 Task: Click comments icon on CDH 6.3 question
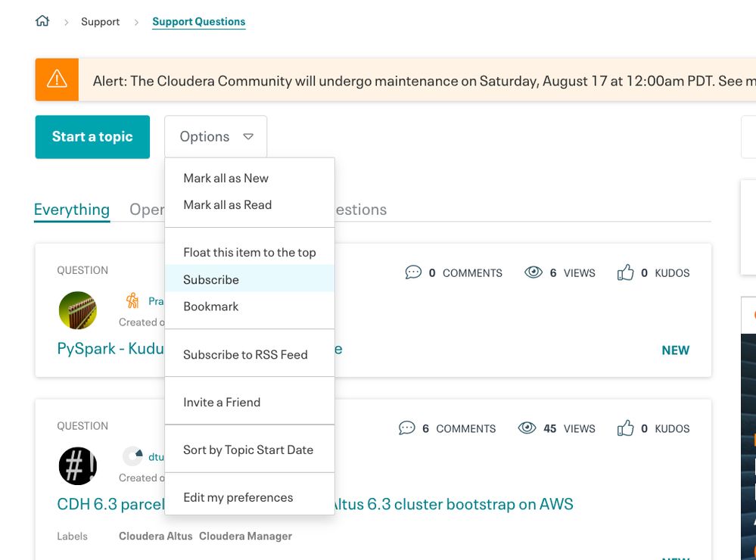(x=406, y=428)
